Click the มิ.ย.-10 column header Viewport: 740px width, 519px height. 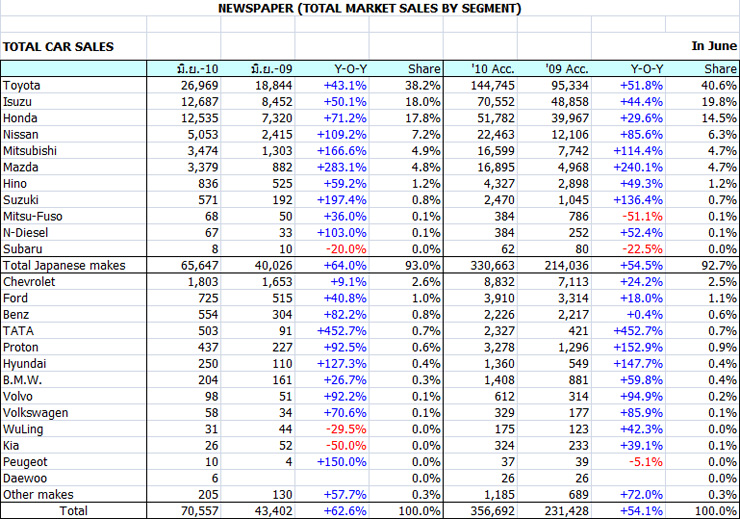click(197, 69)
